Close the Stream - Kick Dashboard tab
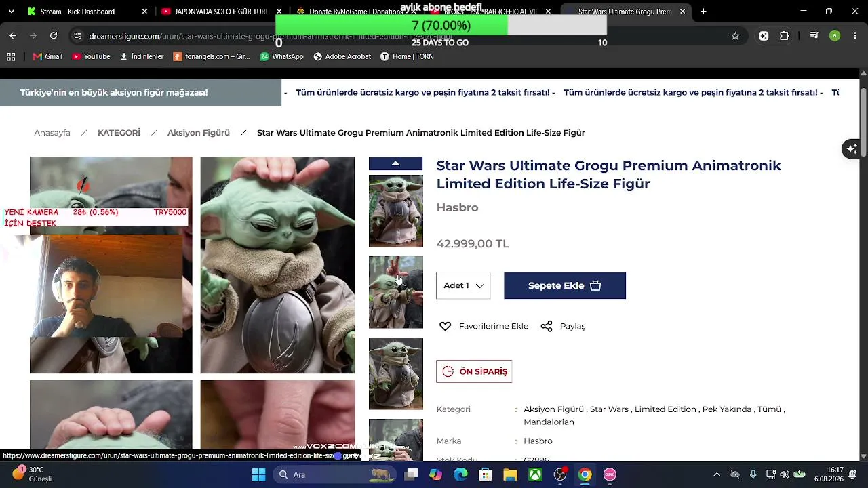The height and width of the screenshot is (488, 868). [x=145, y=12]
